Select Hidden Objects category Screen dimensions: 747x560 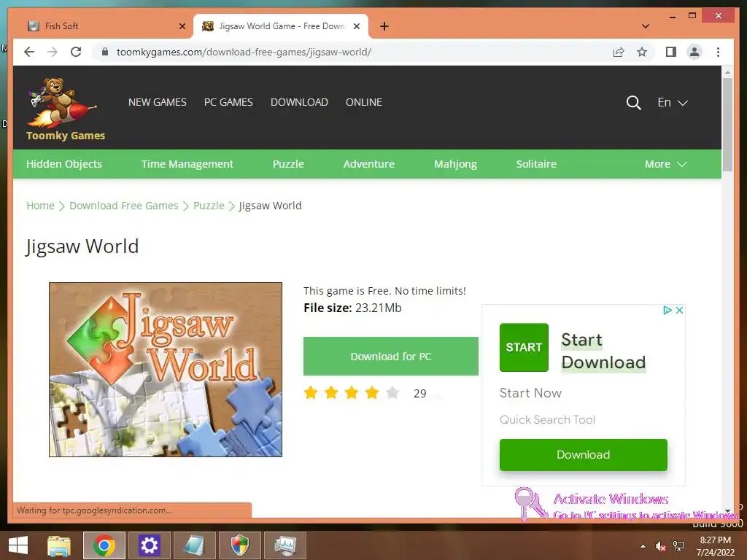click(64, 164)
